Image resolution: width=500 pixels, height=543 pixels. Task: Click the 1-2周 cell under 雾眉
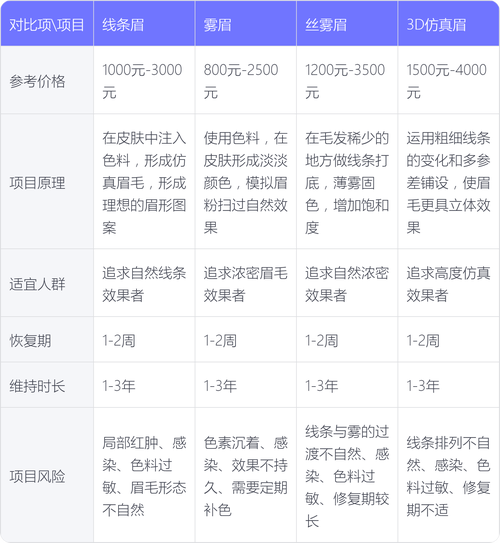coord(245,339)
